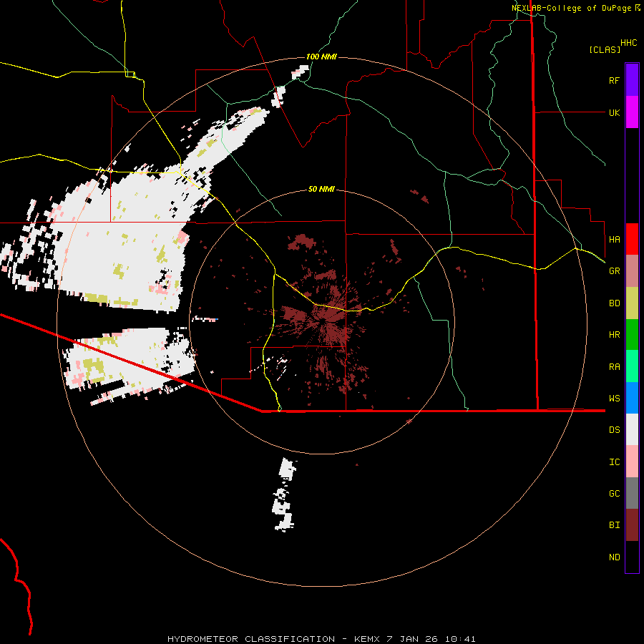Click the WS legend label

pyautogui.click(x=614, y=399)
